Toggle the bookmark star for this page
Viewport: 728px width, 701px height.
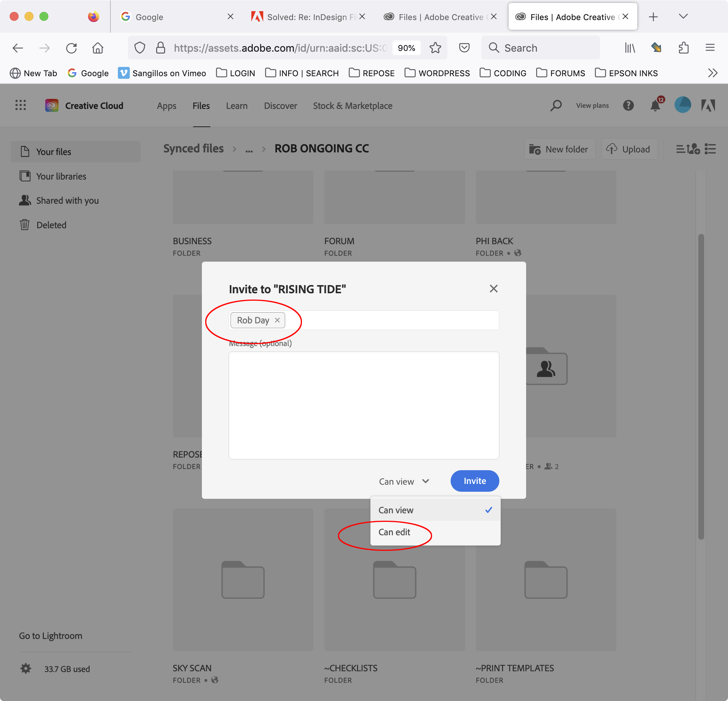(435, 48)
